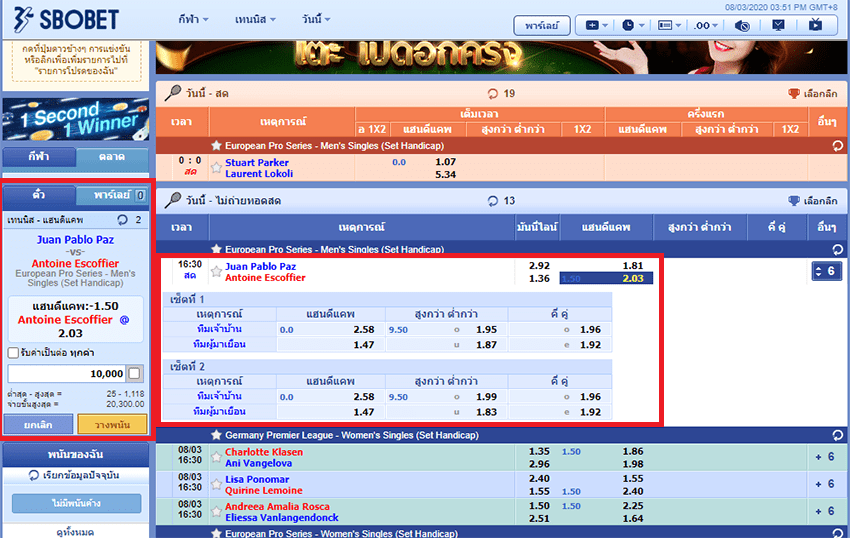Refresh the non-live European Pro Series Men's league
850x538 pixels.
pyautogui.click(x=838, y=249)
